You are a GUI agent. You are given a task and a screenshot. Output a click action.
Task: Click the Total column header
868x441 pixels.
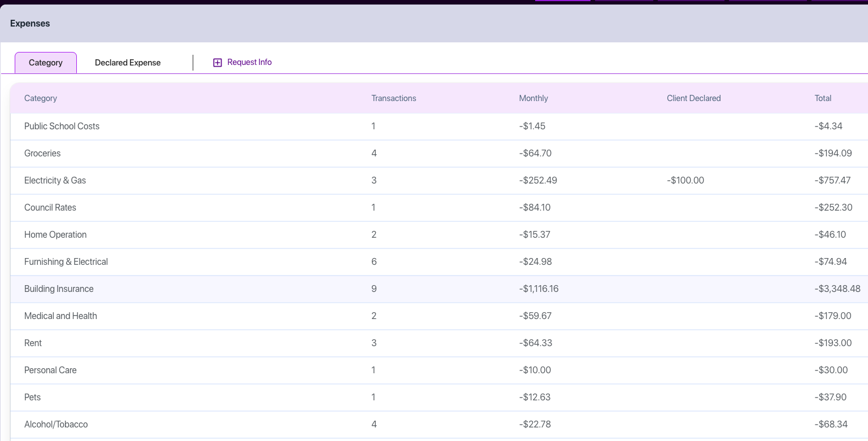tap(823, 98)
